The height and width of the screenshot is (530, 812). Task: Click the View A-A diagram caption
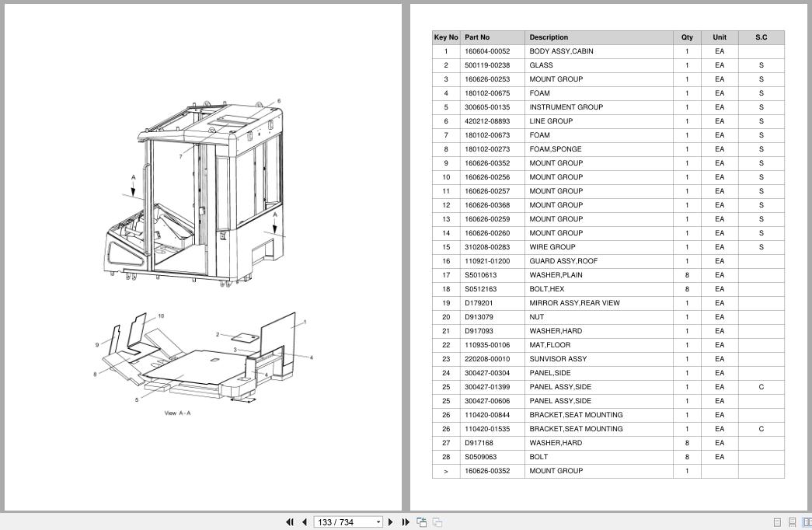(178, 413)
